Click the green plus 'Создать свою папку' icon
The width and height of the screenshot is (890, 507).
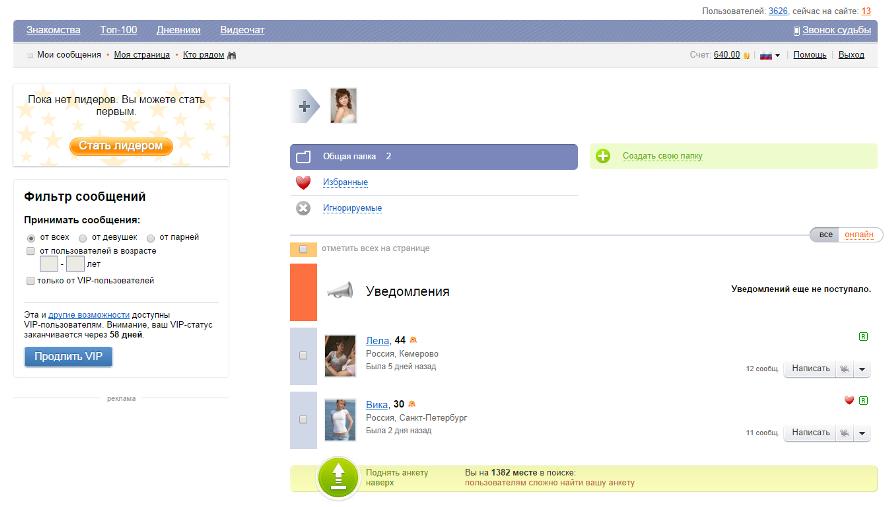[x=603, y=156]
